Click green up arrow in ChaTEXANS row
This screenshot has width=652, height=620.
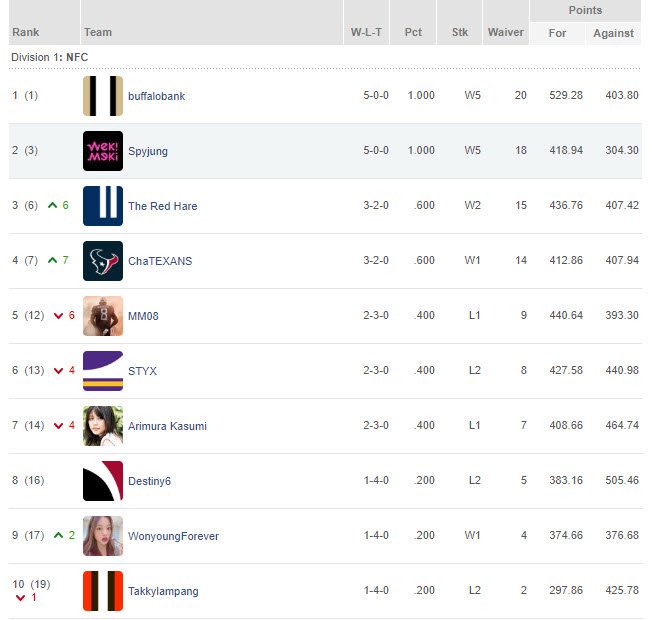(52, 260)
